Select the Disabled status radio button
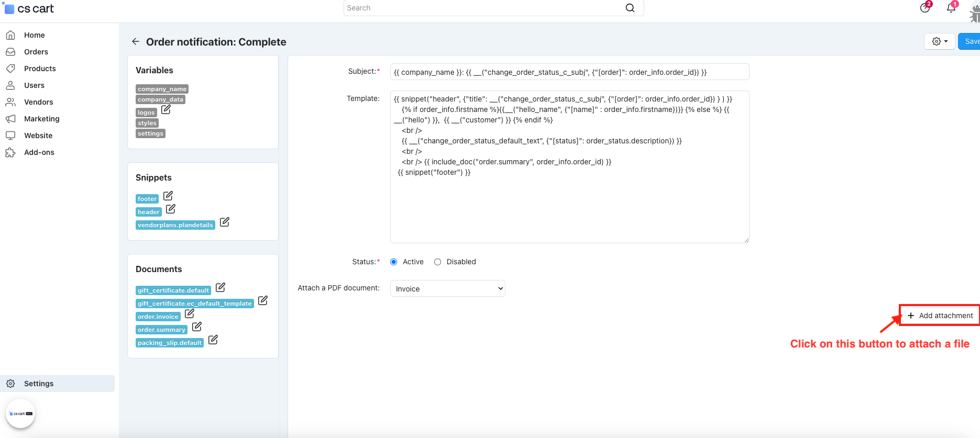This screenshot has height=438, width=980. click(x=438, y=262)
